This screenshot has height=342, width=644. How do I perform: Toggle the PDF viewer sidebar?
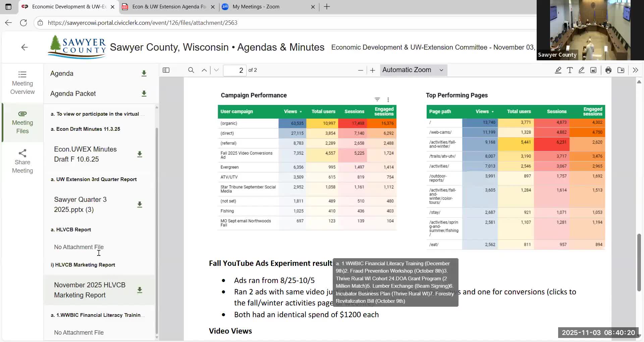[x=166, y=70]
